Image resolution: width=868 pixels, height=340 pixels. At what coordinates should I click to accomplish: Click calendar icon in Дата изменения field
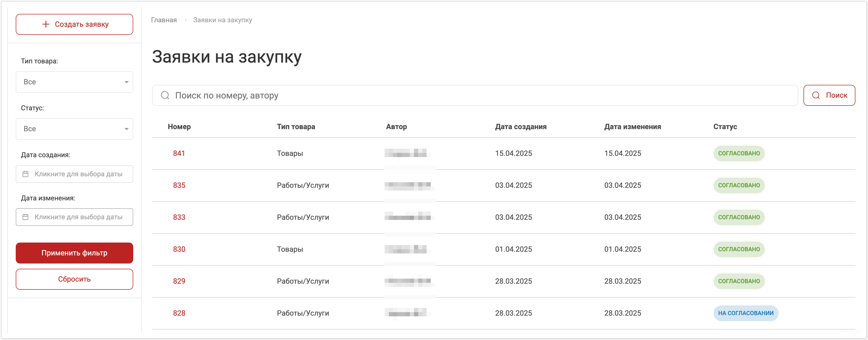26,217
